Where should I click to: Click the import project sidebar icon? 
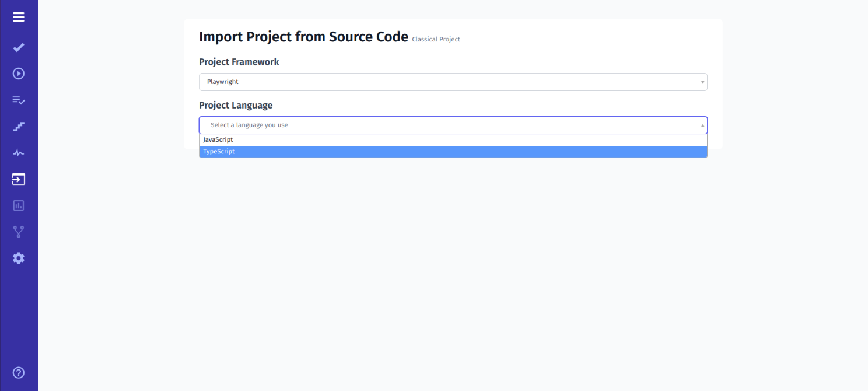tap(17, 179)
